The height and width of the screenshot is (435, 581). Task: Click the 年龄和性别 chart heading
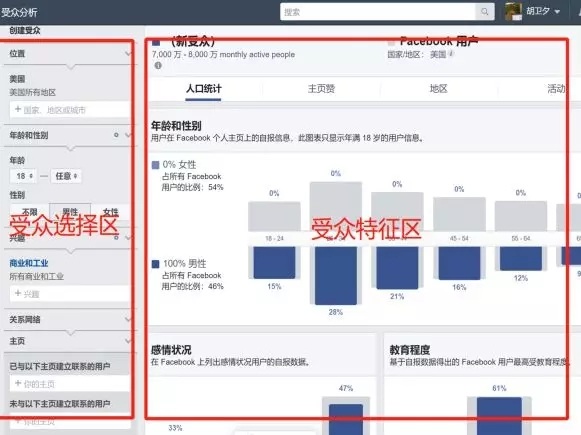coord(176,126)
